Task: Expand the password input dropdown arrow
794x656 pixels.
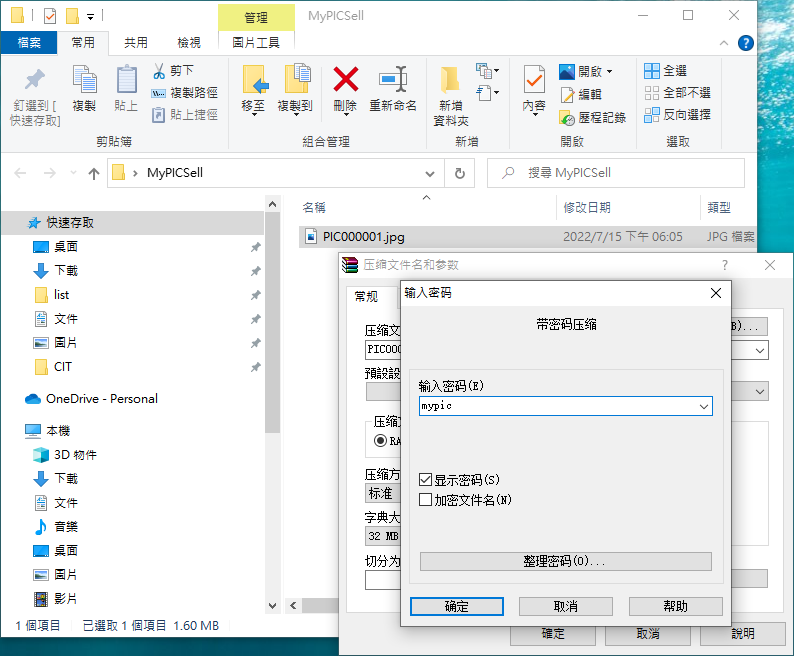Action: [704, 407]
